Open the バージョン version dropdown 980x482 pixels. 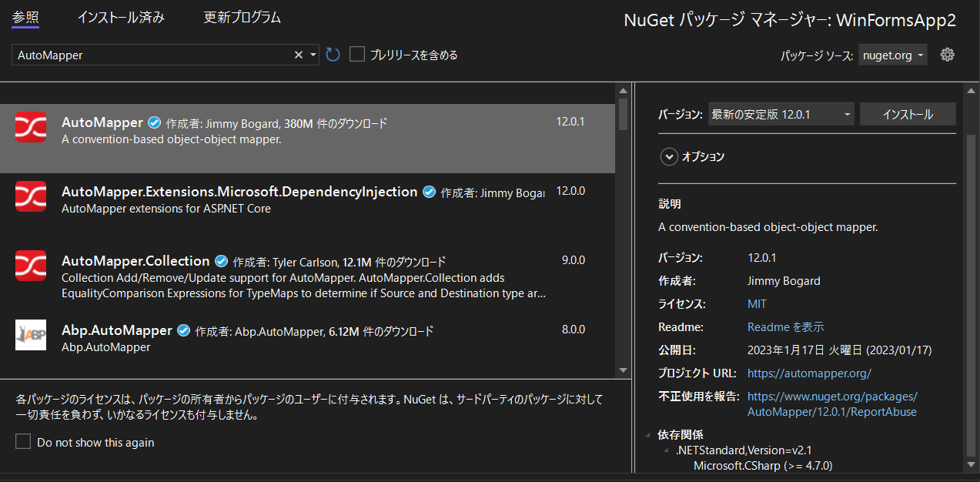pyautogui.click(x=781, y=113)
